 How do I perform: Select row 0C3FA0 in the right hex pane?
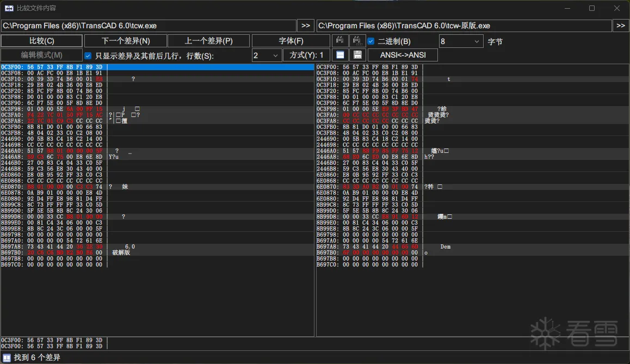[x=472, y=115]
